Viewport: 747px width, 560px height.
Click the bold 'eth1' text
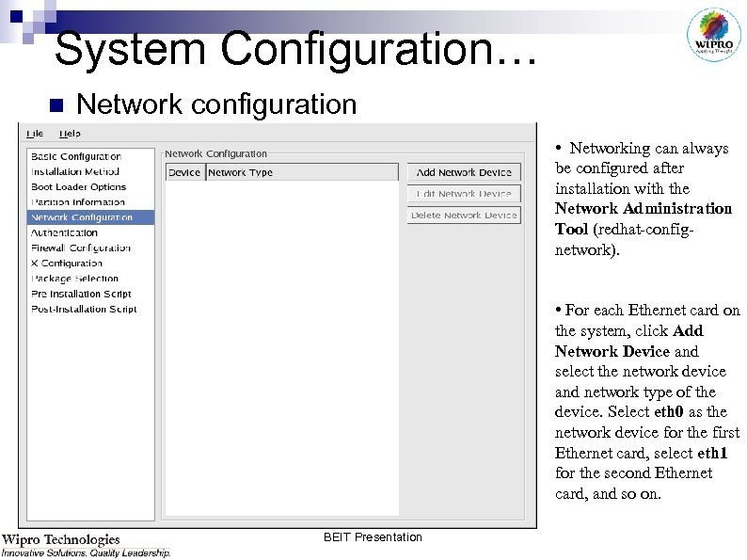pyautogui.click(x=712, y=453)
